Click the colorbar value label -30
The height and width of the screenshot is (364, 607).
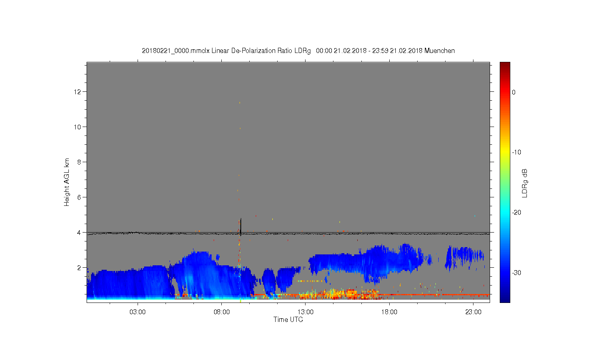click(x=516, y=273)
